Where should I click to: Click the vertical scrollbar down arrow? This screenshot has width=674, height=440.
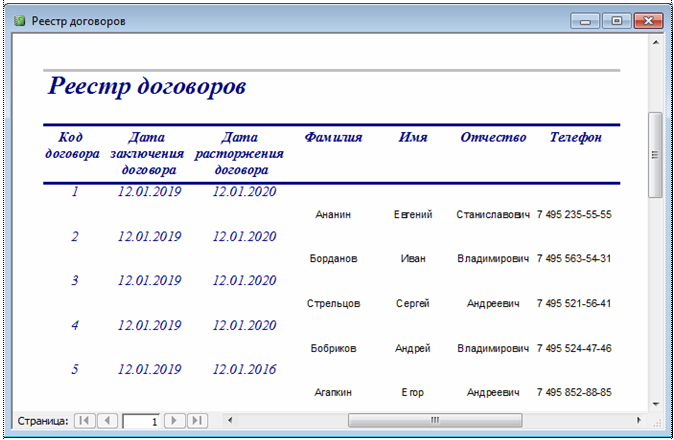pyautogui.click(x=656, y=403)
